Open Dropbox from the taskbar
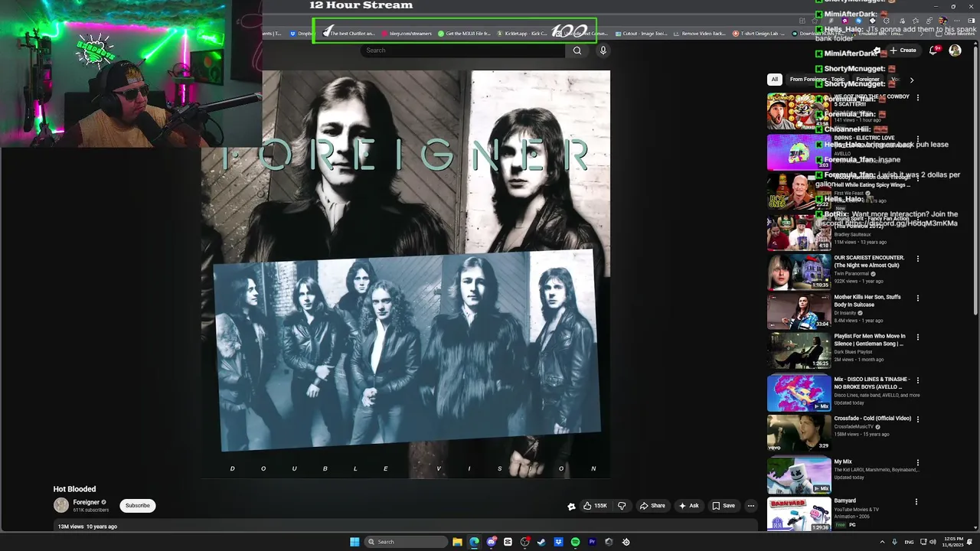980x551 pixels. [x=558, y=542]
